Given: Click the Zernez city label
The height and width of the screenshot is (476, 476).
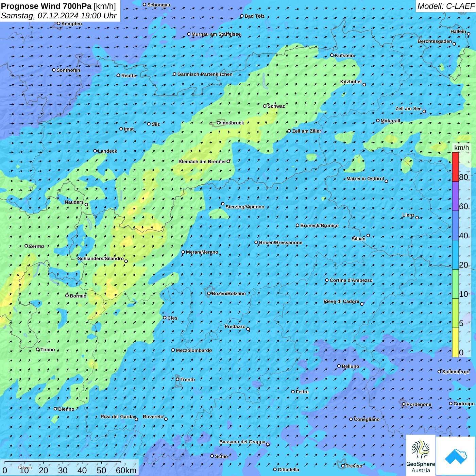Looking at the screenshot, I should [x=37, y=246].
